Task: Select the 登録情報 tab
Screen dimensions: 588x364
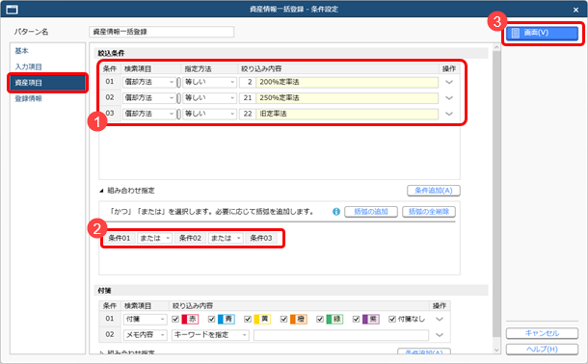Action: [29, 99]
